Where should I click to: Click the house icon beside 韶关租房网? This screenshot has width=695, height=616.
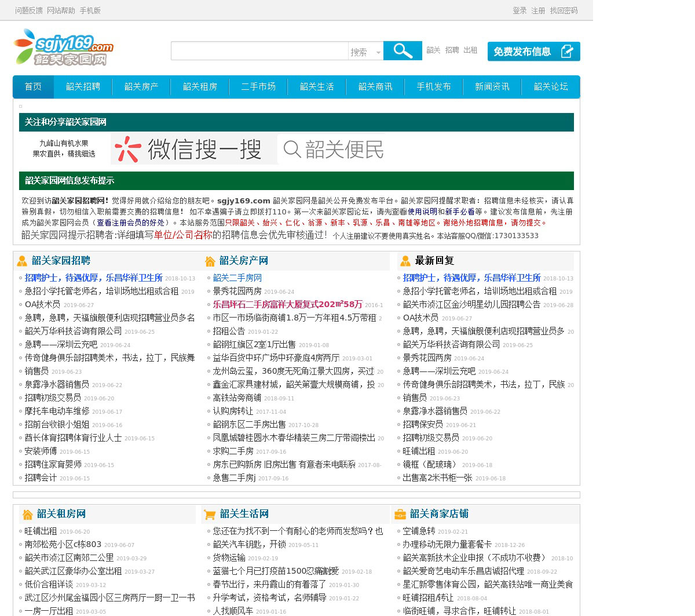27,515
